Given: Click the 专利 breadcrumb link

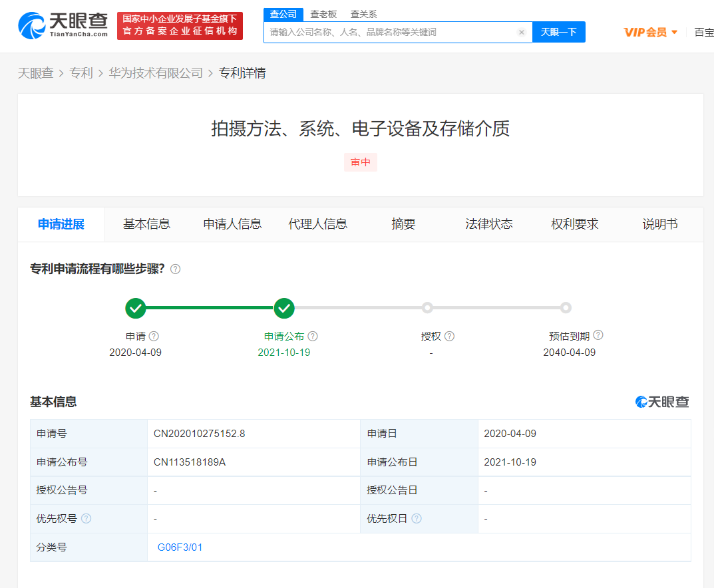Looking at the screenshot, I should tap(81, 73).
